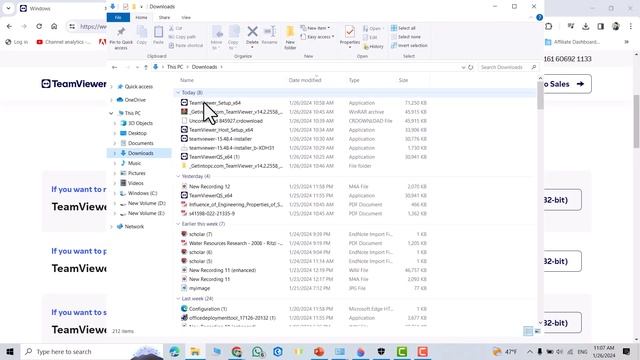Click the Explorer vertical scrollbar thumb

[540, 96]
